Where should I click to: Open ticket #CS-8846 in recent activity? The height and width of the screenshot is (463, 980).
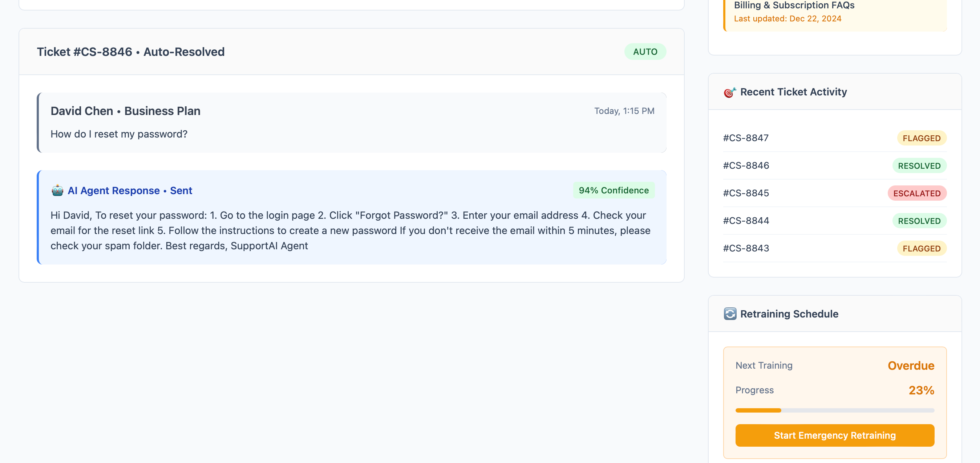pos(746,166)
